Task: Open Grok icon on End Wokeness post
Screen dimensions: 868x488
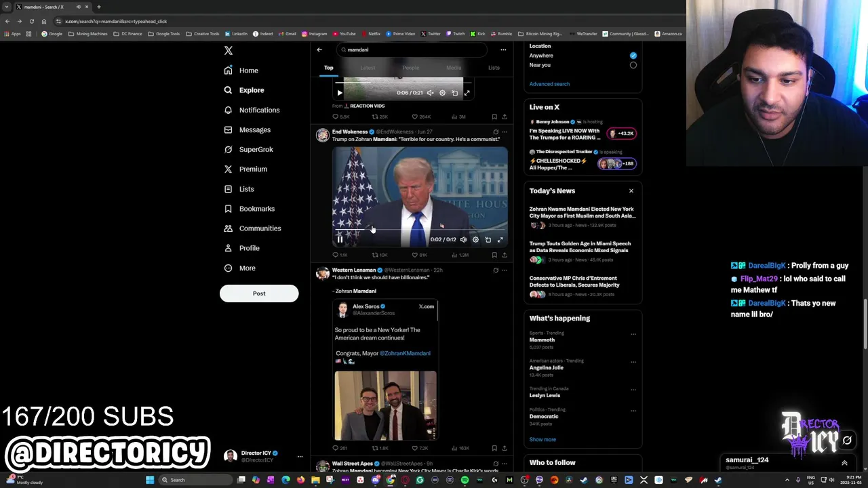Action: tap(496, 131)
